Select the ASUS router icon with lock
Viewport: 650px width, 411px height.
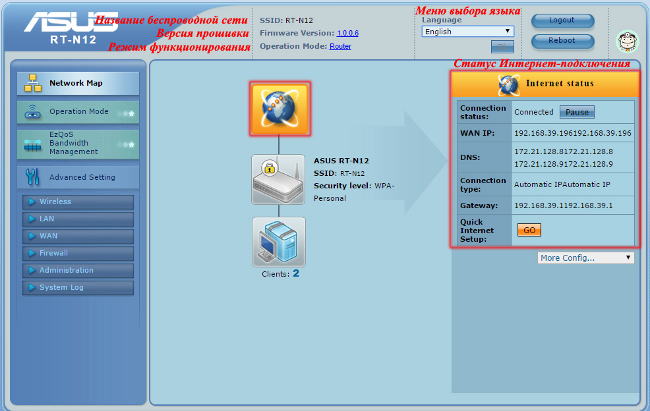(278, 180)
